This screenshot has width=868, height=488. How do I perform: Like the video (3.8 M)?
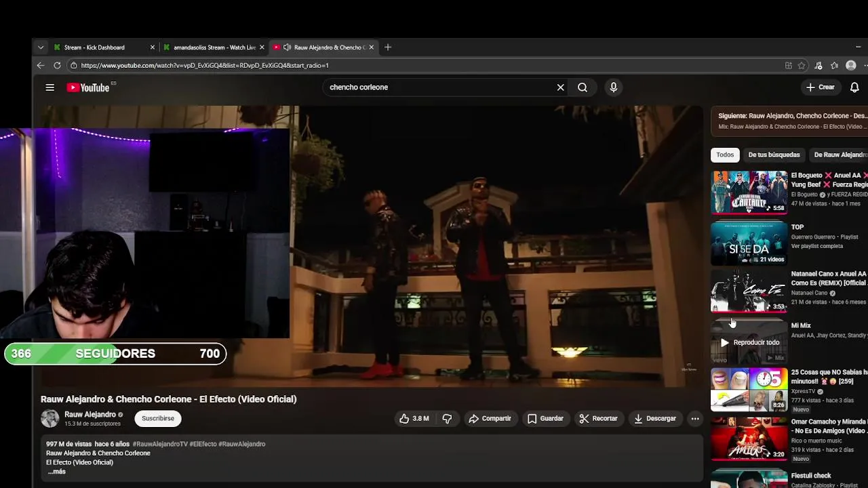click(414, 419)
